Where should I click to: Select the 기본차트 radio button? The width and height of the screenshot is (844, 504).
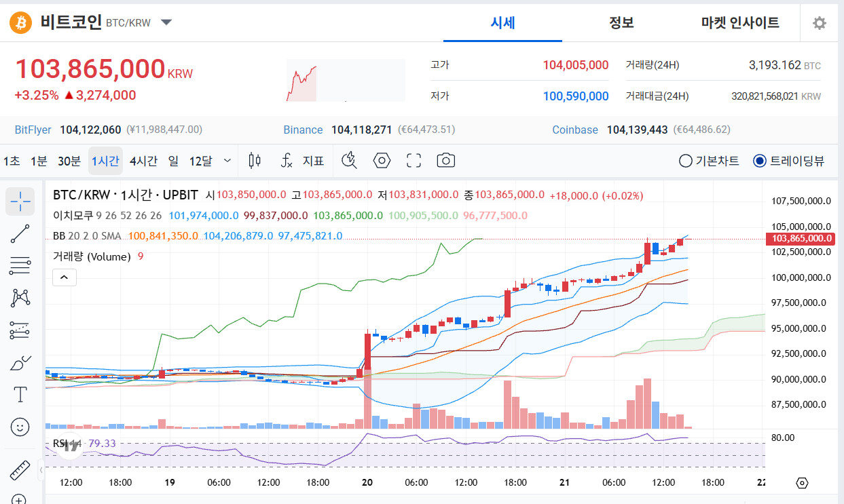coord(709,161)
